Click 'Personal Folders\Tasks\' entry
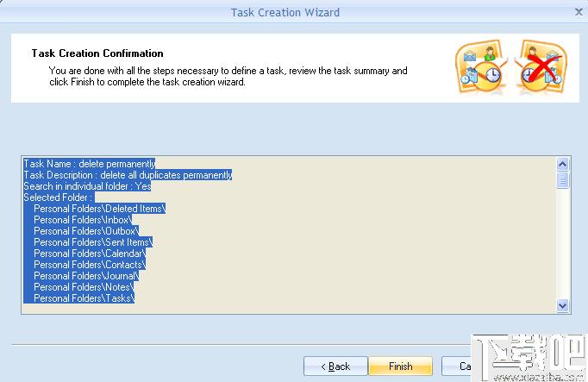588x382 pixels. click(84, 298)
